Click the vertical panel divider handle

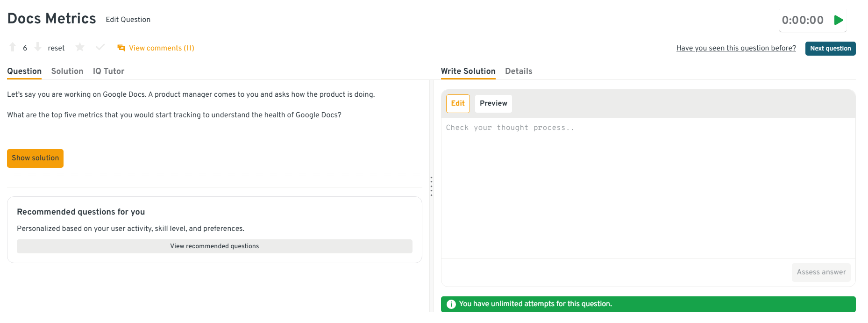pos(431,187)
